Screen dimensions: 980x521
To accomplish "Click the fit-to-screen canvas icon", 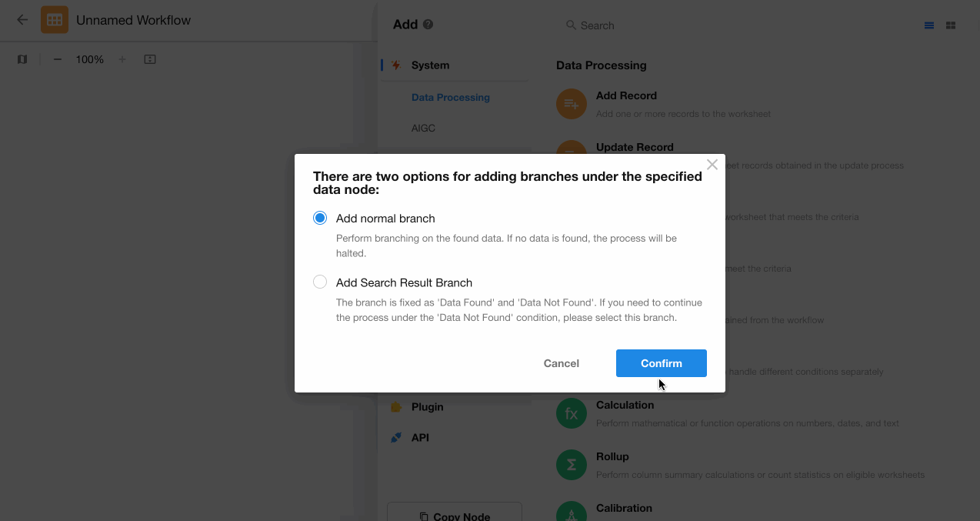I will [150, 59].
